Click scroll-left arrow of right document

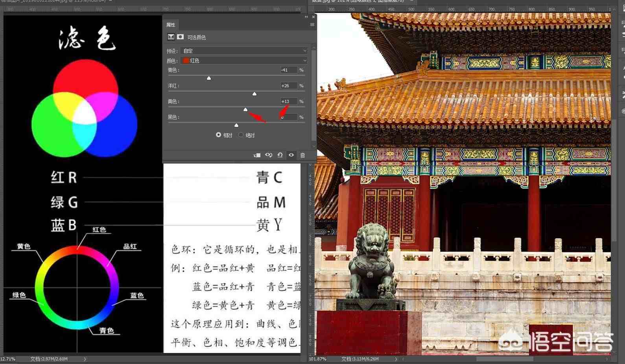click(x=403, y=359)
